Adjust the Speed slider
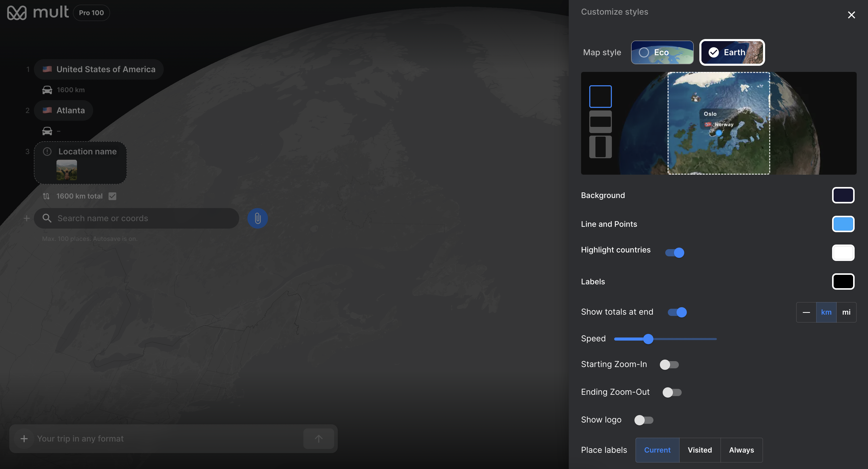Viewport: 868px width, 469px height. pyautogui.click(x=648, y=339)
